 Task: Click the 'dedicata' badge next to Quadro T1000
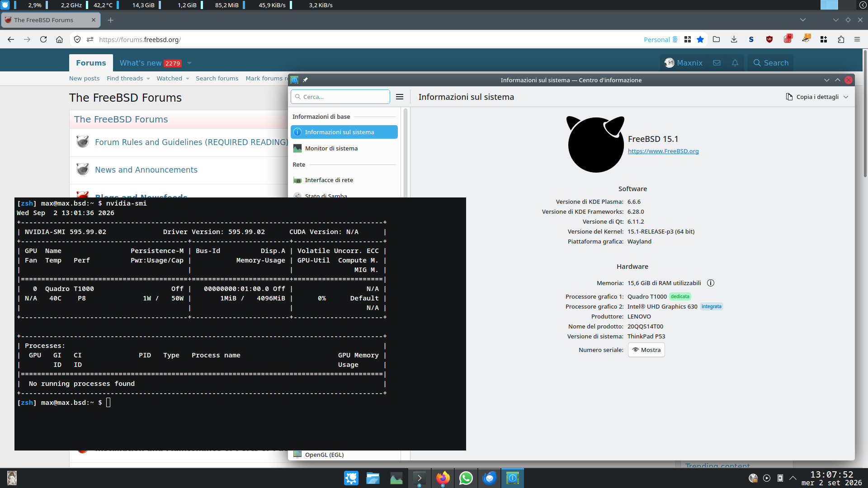[680, 297]
